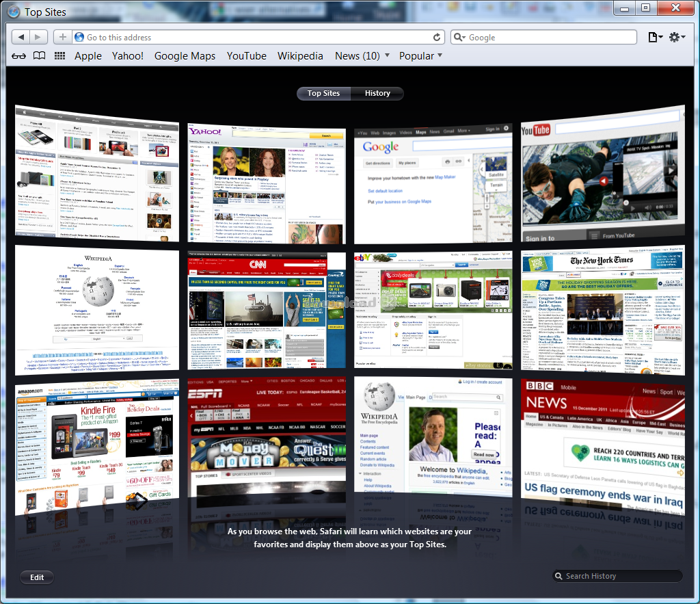Screen dimensions: 700x604
Task: Switch to the History tab
Action: pyautogui.click(x=377, y=93)
